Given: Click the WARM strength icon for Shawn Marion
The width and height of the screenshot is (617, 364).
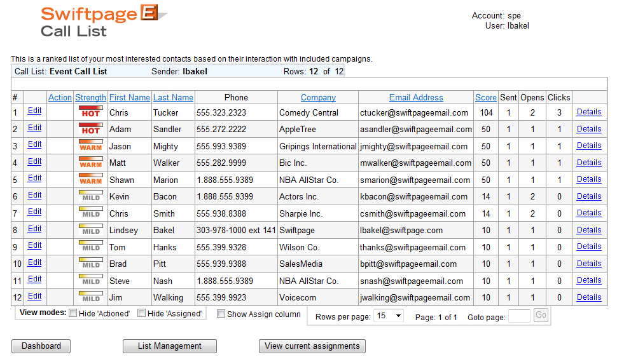Looking at the screenshot, I should click(91, 179).
